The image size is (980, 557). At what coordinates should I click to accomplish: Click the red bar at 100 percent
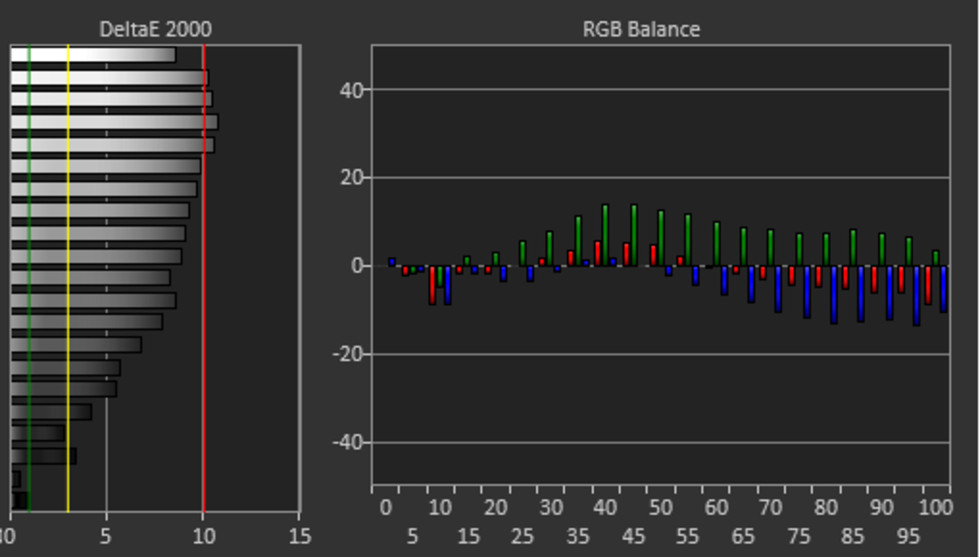pos(927,285)
